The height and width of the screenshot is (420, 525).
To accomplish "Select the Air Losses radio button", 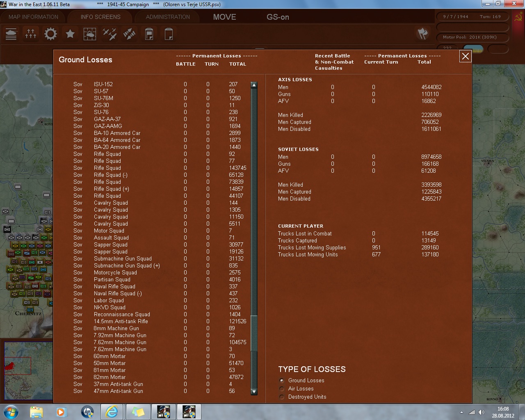I will tap(282, 388).
